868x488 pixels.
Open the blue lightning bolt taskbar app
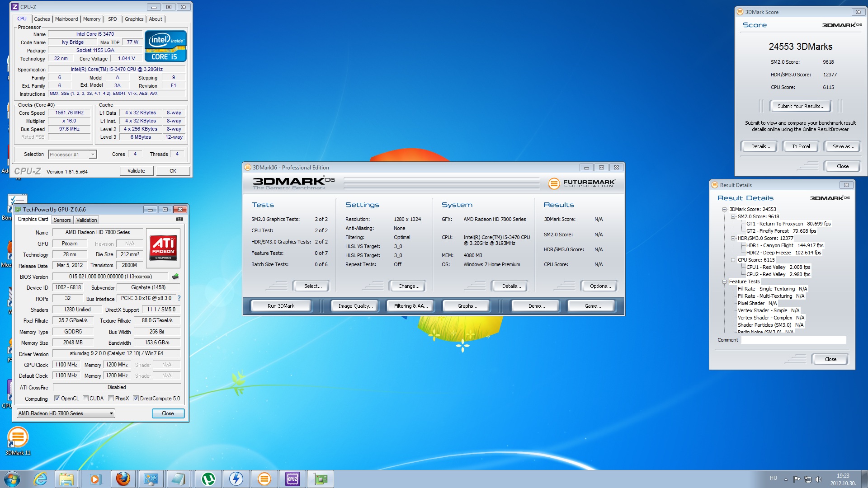click(236, 479)
